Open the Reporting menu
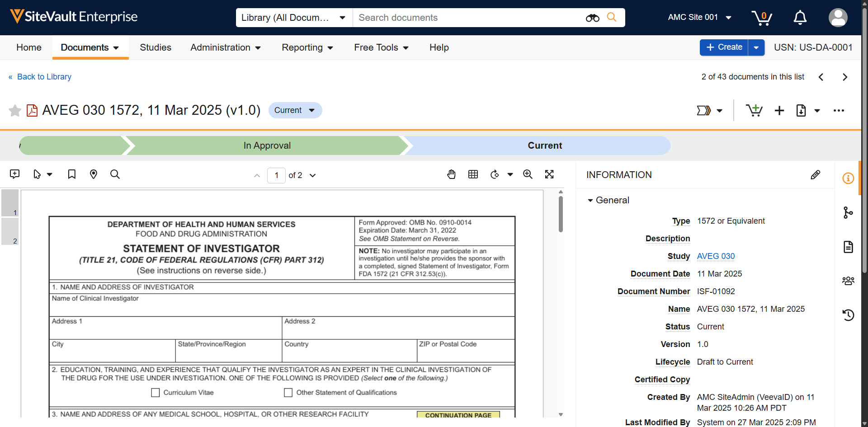Viewport: 868px width, 427px height. click(x=307, y=47)
